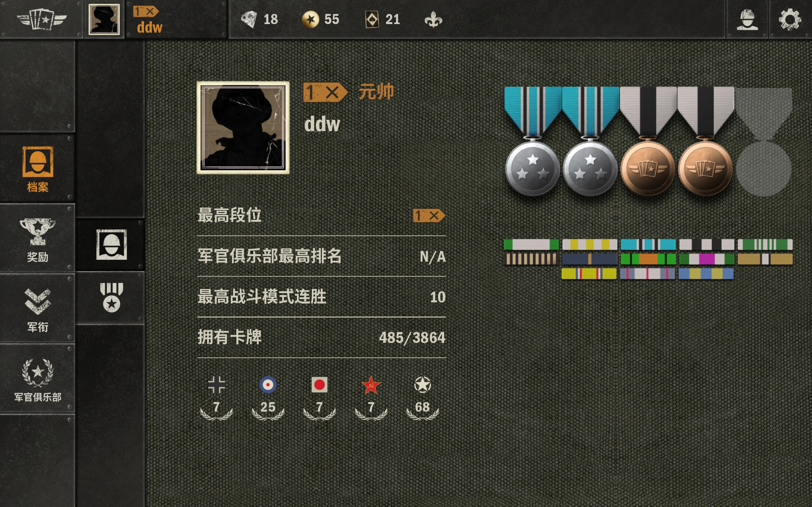812x507 pixels.
Task: Open the card ticket counter showing 21
Action: (382, 19)
